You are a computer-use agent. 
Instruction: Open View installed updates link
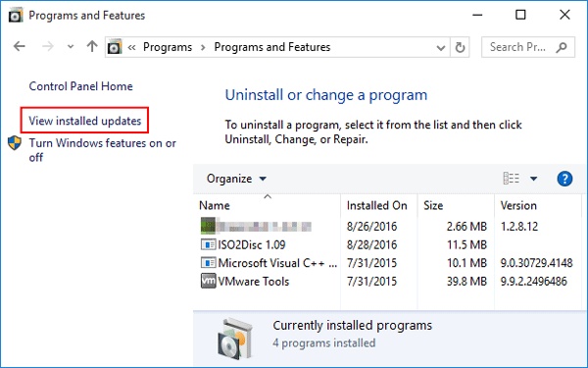pos(84,121)
